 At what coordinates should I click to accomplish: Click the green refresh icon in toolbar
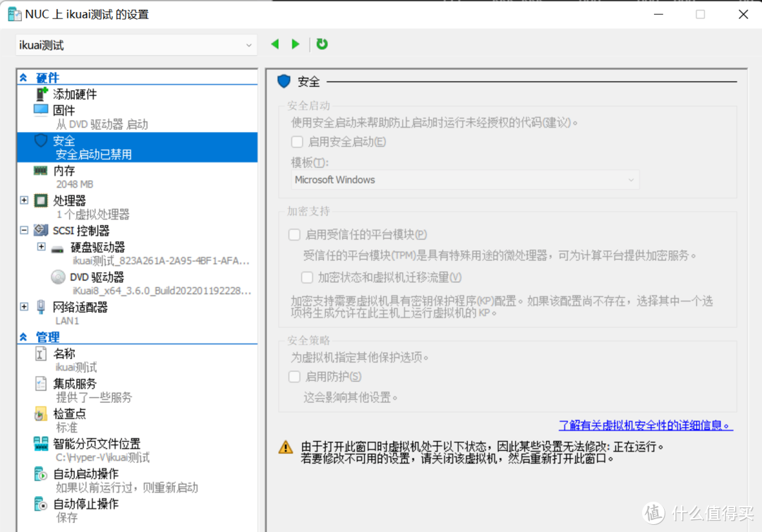click(322, 44)
